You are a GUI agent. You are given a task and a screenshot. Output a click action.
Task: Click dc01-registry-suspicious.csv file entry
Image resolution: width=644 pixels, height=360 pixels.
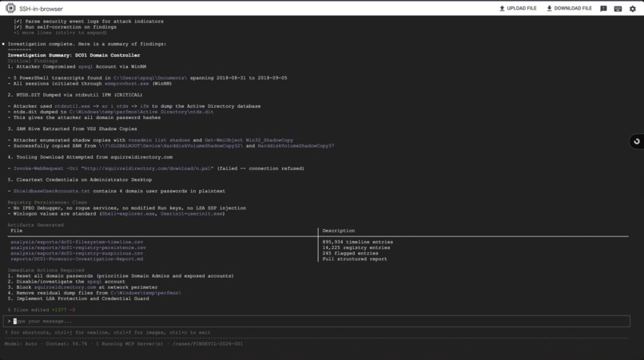77,253
